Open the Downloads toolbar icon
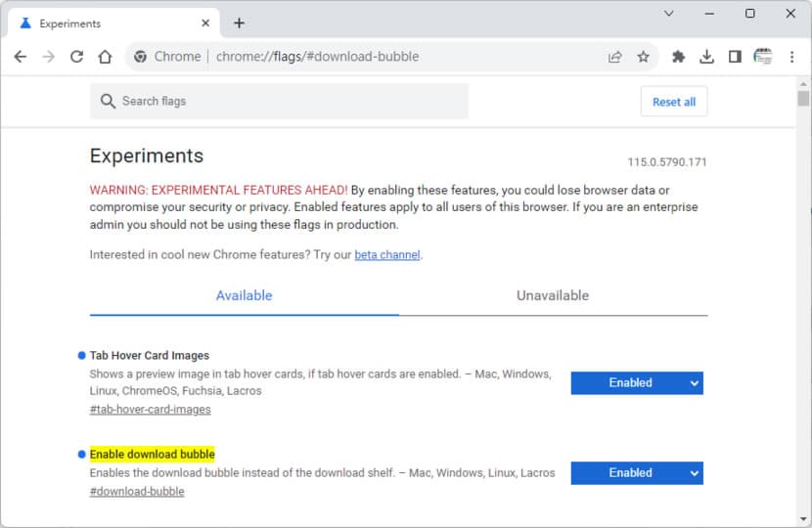Image resolution: width=812 pixels, height=528 pixels. pos(706,57)
